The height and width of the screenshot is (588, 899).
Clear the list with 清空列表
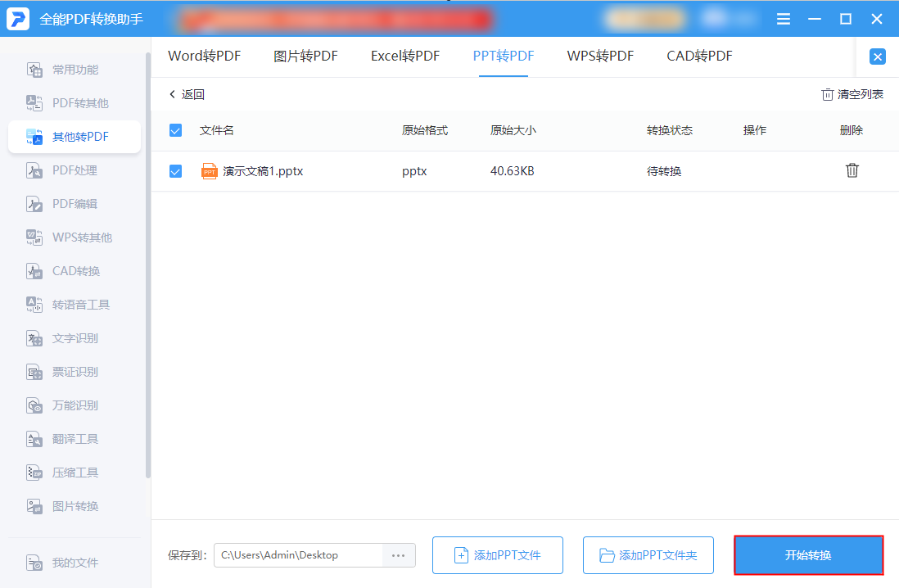pos(852,95)
